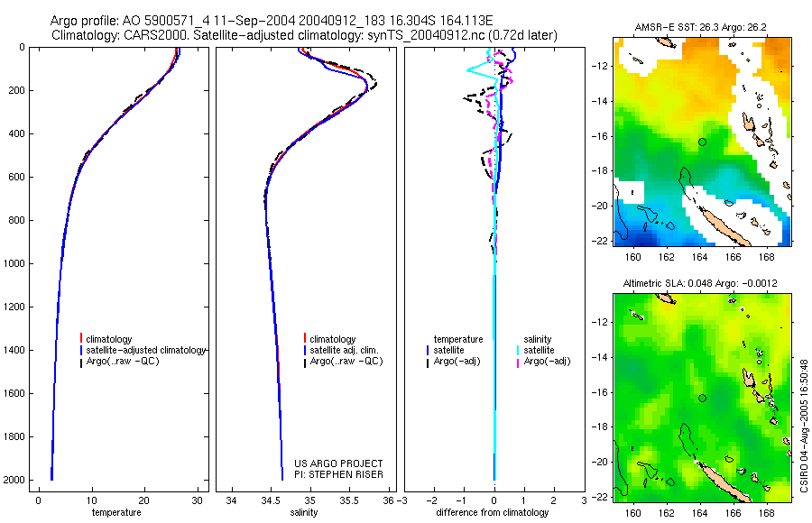812x523 pixels.
Task: Click 'PI: STEPHEN RISER' annotation
Action: point(338,474)
